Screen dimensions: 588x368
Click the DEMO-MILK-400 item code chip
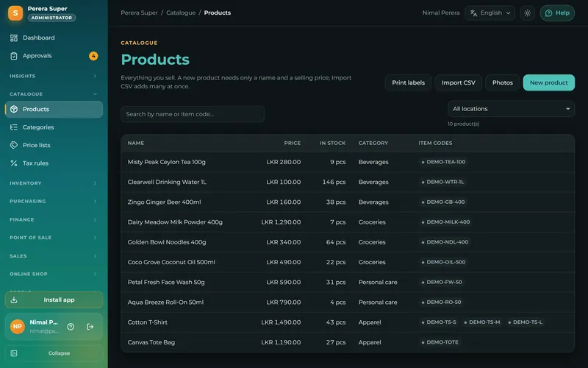pyautogui.click(x=445, y=222)
